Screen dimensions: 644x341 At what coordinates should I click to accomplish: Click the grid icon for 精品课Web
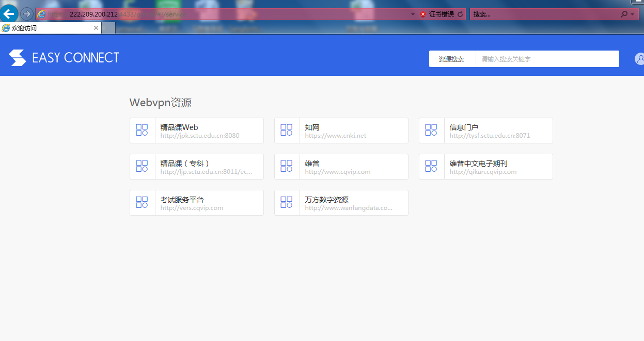point(142,130)
